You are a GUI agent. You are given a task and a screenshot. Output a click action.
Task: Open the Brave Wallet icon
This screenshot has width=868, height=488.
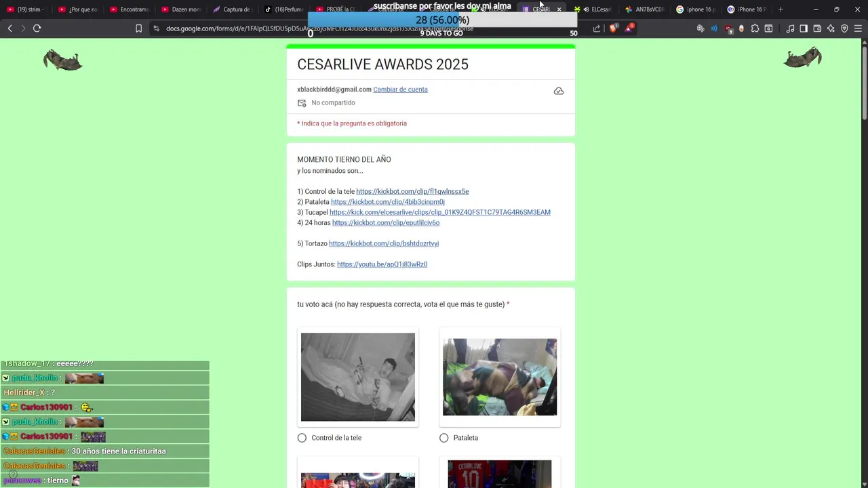point(817,28)
